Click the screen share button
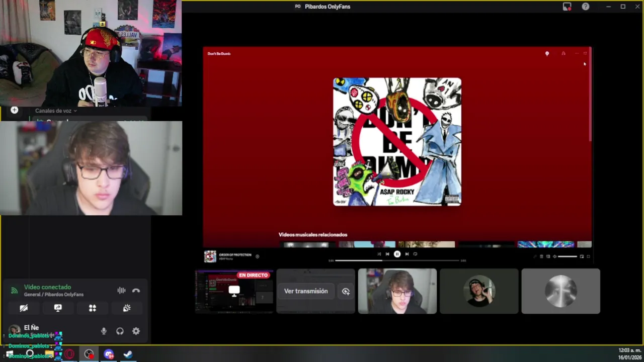Screen dimensions: 644x362 (x=58, y=308)
